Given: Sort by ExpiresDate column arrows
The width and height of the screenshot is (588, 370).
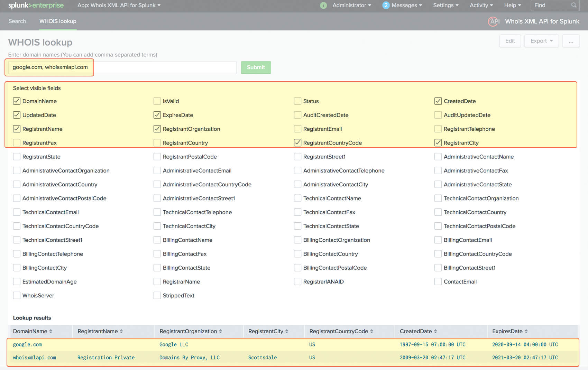Looking at the screenshot, I should tap(526, 331).
